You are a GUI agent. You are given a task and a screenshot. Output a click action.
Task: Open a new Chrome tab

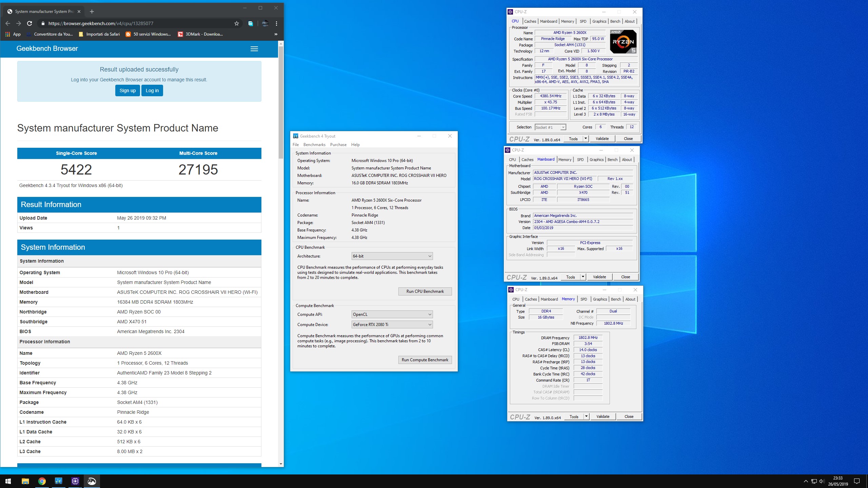pos(92,12)
